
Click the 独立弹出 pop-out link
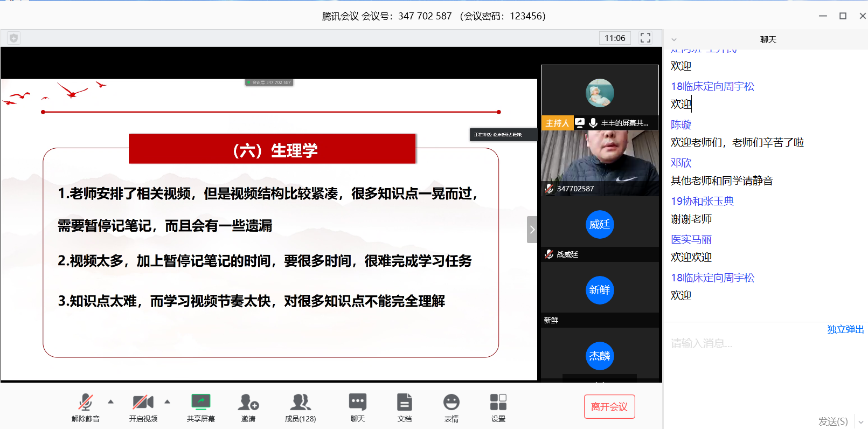(x=845, y=329)
